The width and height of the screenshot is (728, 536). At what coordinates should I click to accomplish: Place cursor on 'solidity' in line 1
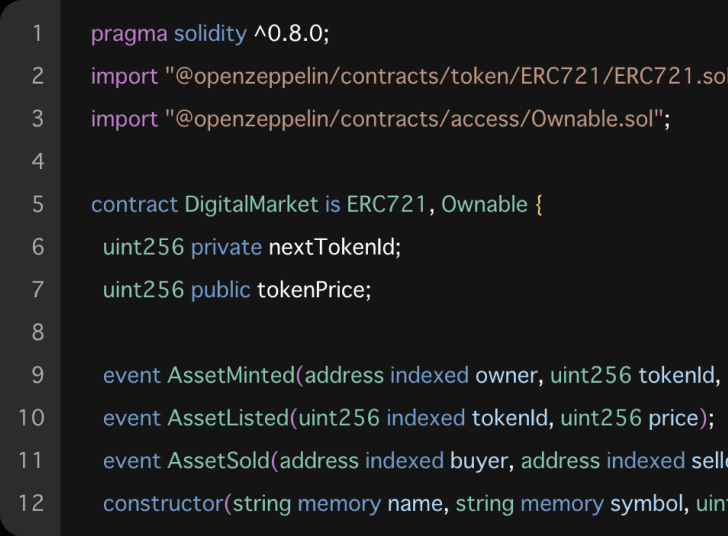(210, 33)
